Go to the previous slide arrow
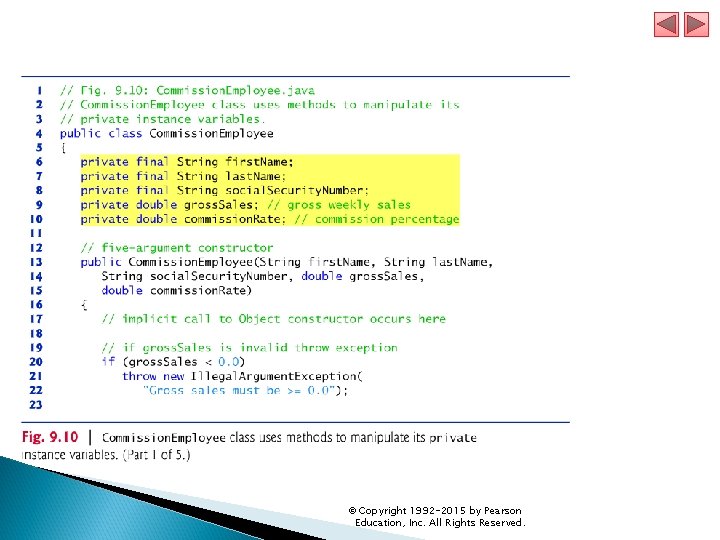 [x=666, y=24]
